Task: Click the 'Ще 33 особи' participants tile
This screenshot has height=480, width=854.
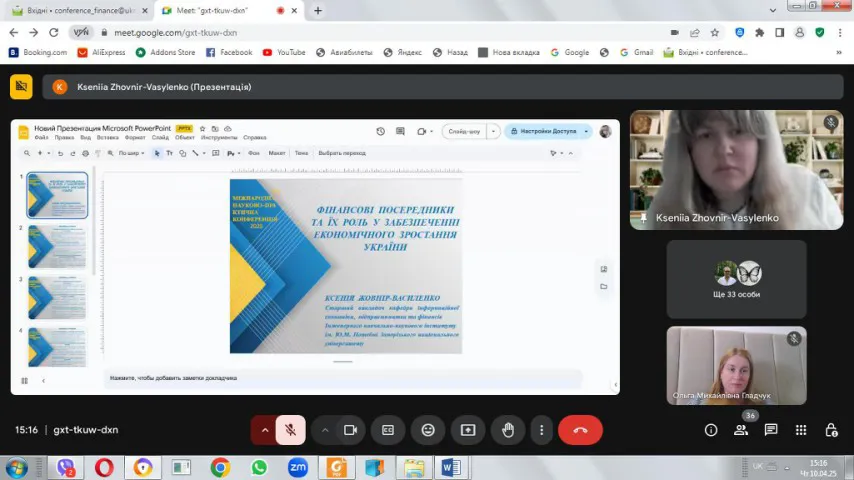Action: click(737, 279)
